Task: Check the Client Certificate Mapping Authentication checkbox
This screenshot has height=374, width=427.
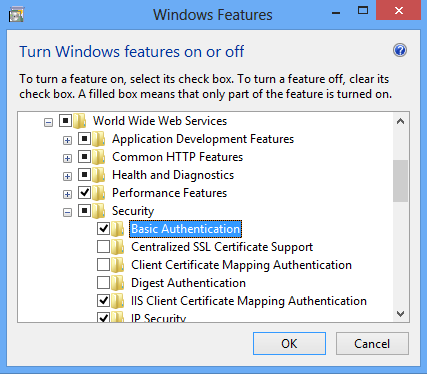Action: (103, 265)
